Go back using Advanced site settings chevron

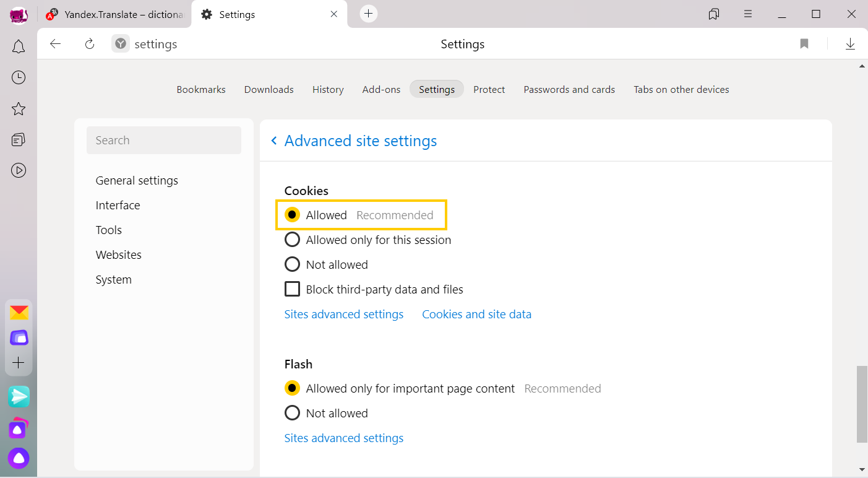(x=274, y=141)
